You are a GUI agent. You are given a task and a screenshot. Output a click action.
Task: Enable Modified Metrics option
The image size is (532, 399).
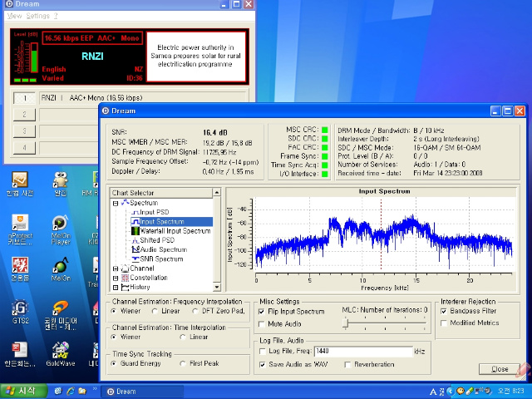tap(443, 323)
